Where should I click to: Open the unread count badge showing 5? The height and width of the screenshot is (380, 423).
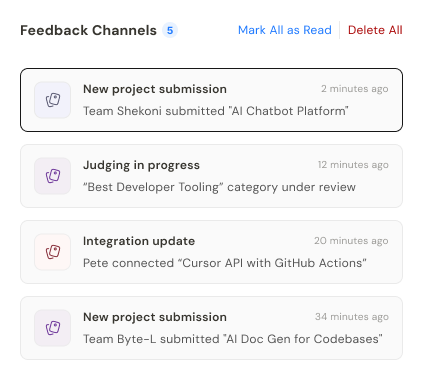(x=170, y=30)
